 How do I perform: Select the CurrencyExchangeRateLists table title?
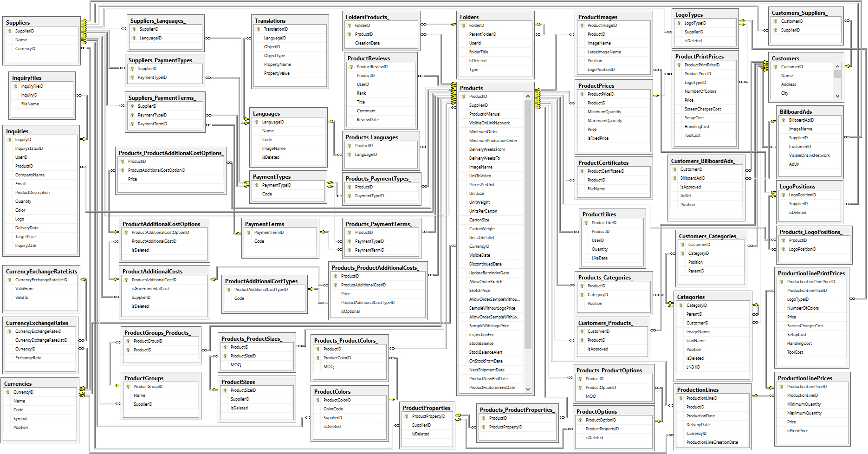click(41, 271)
